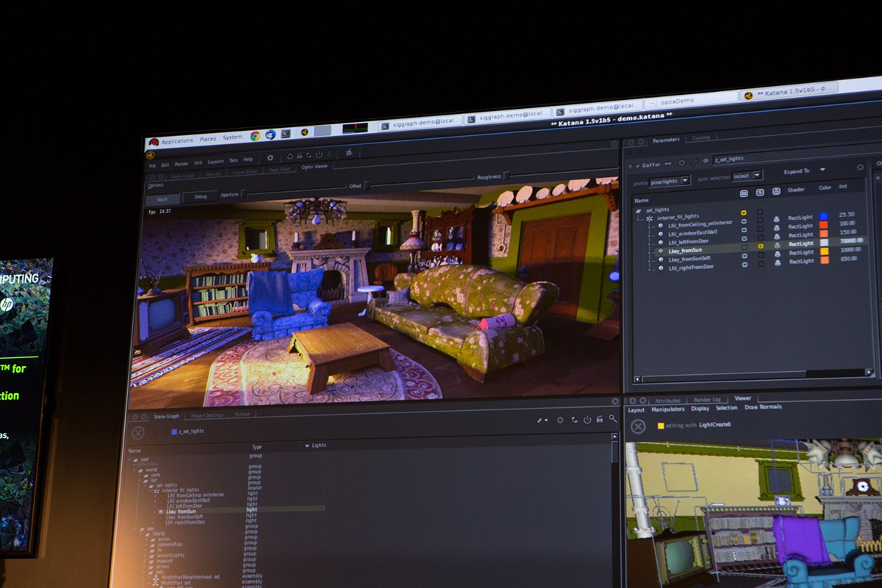Click the Solo column header icon

pos(760,193)
